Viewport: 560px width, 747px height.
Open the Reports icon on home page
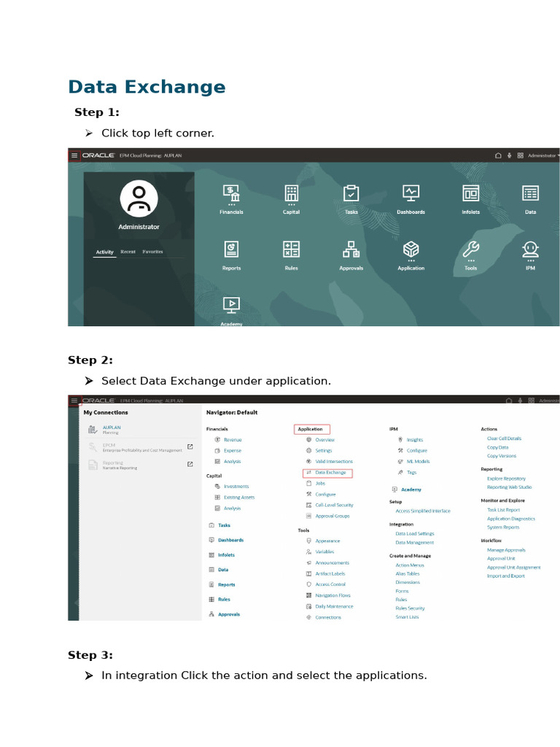tap(231, 249)
